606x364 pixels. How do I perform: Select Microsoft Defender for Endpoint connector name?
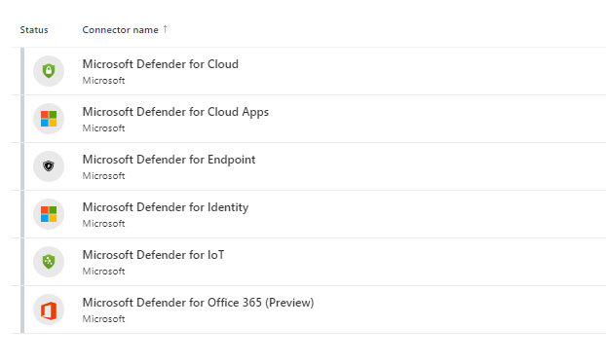(169, 160)
